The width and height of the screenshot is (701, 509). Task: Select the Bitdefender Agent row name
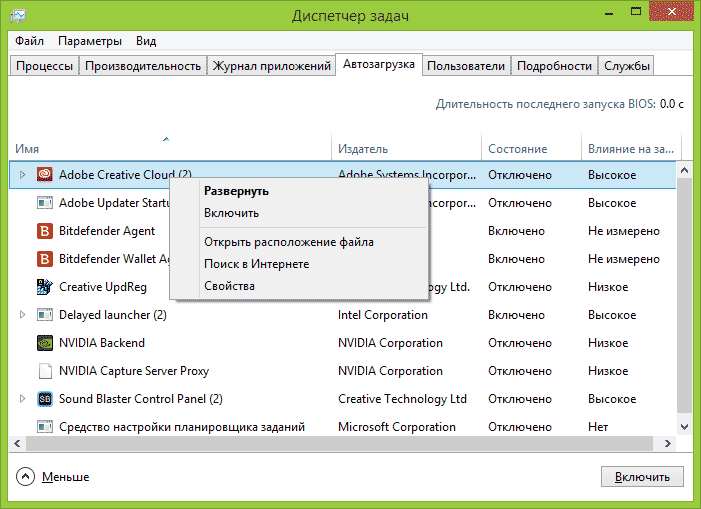[x=107, y=231]
